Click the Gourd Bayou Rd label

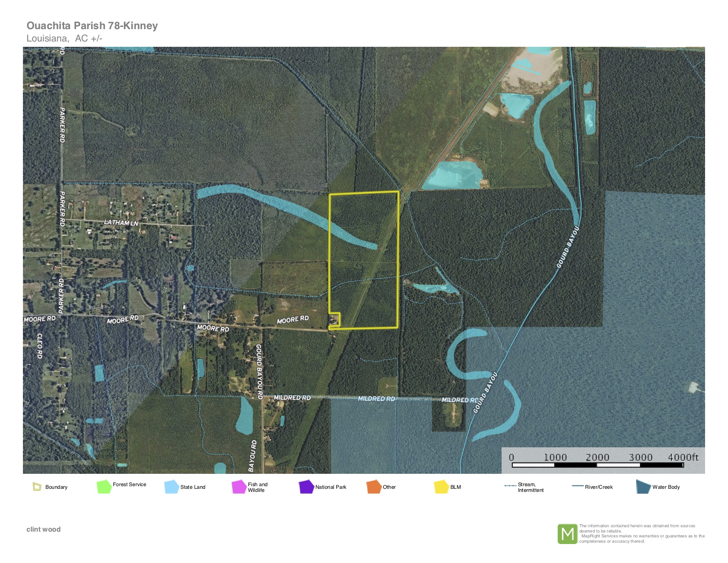click(x=259, y=372)
